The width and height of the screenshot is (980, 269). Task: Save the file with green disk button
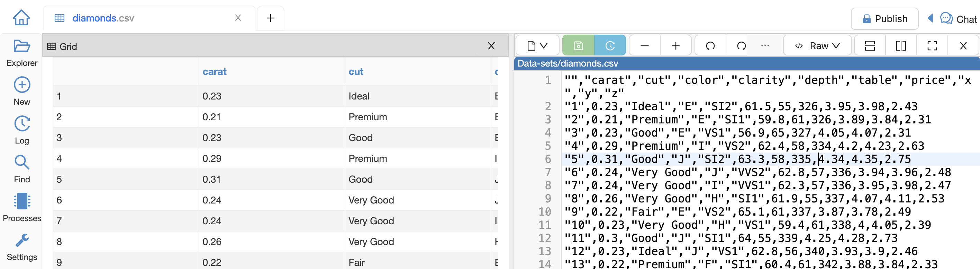tap(578, 46)
